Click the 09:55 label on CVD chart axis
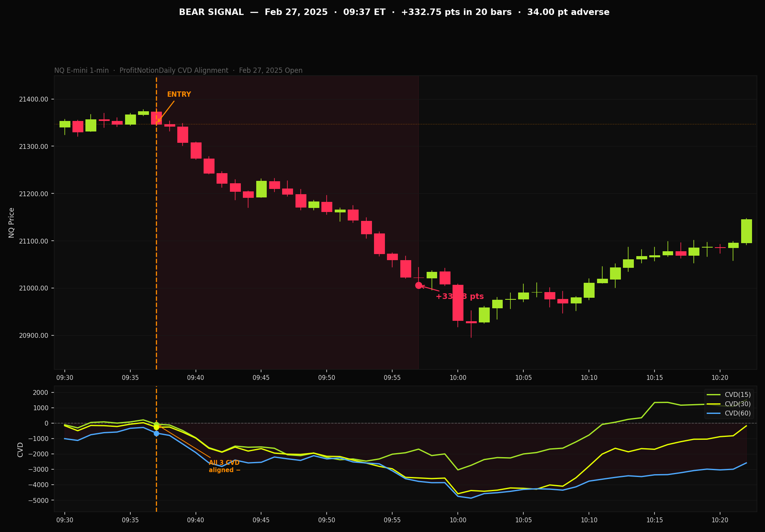The image size is (765, 532). 392,520
